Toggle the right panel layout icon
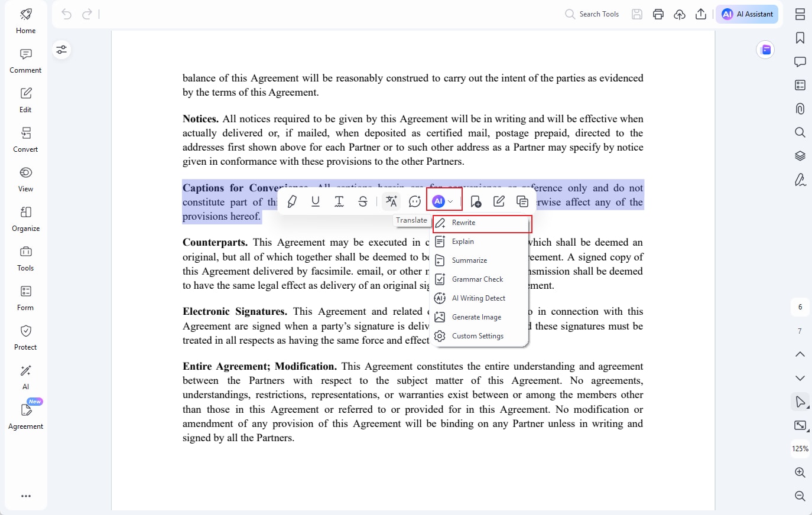The height and width of the screenshot is (515, 812). coord(800,14)
